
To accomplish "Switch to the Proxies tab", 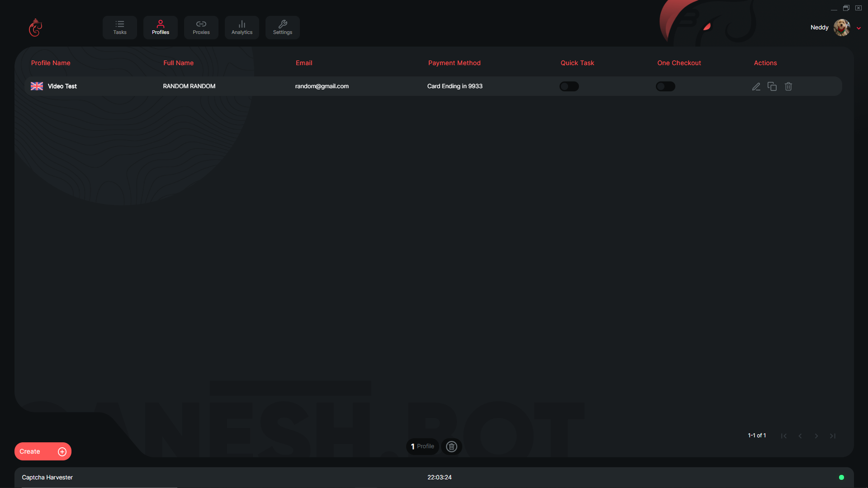I will pos(201,28).
